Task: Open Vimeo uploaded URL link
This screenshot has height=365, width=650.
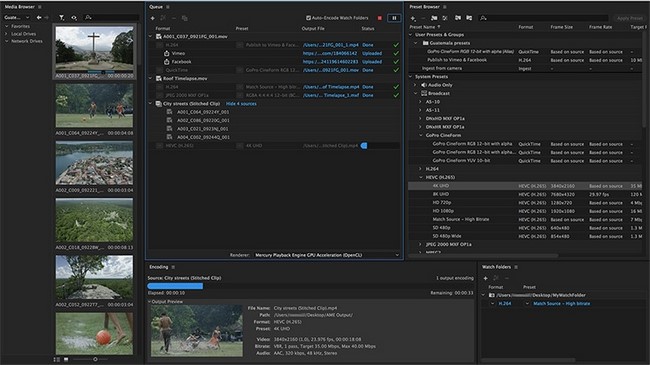Action: click(x=330, y=53)
